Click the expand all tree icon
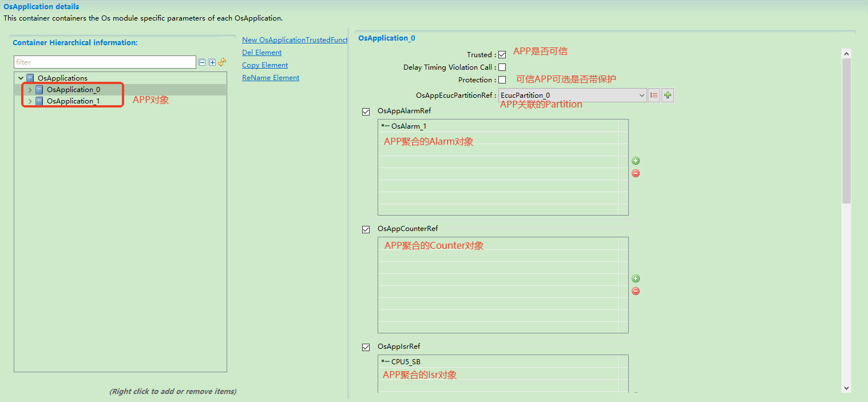868x402 pixels. tap(212, 62)
